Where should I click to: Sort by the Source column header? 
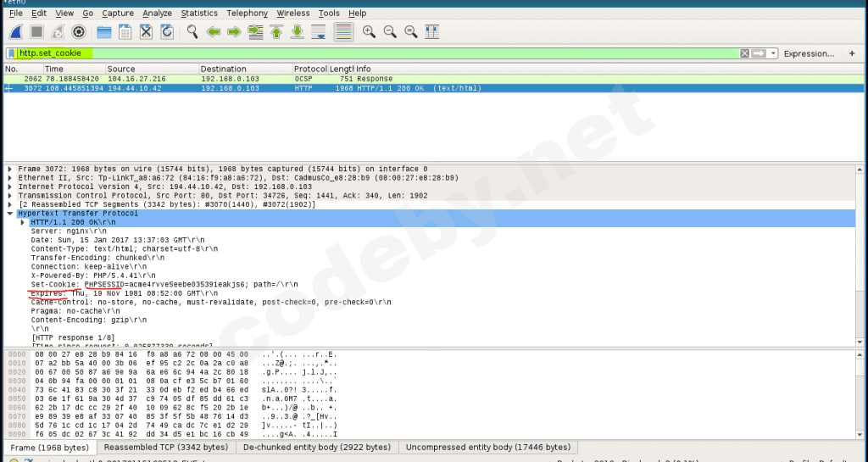pos(153,70)
